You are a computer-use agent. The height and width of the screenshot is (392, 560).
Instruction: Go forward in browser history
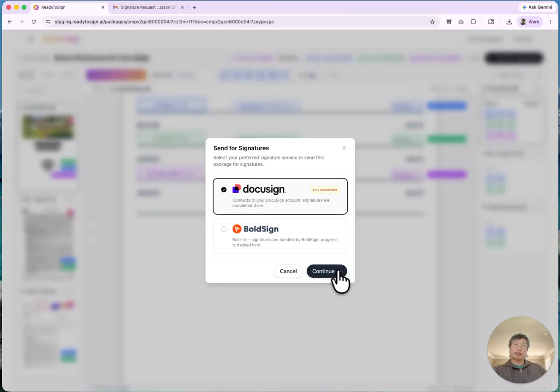(22, 22)
